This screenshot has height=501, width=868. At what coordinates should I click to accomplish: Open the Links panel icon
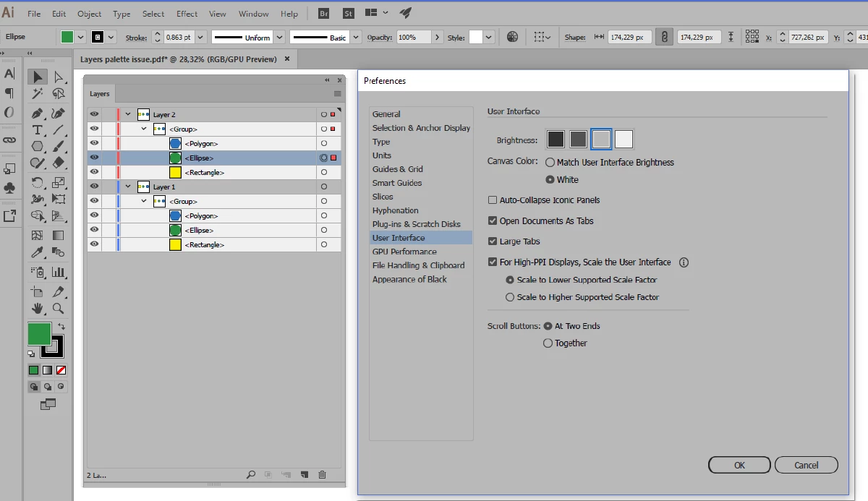click(9, 140)
